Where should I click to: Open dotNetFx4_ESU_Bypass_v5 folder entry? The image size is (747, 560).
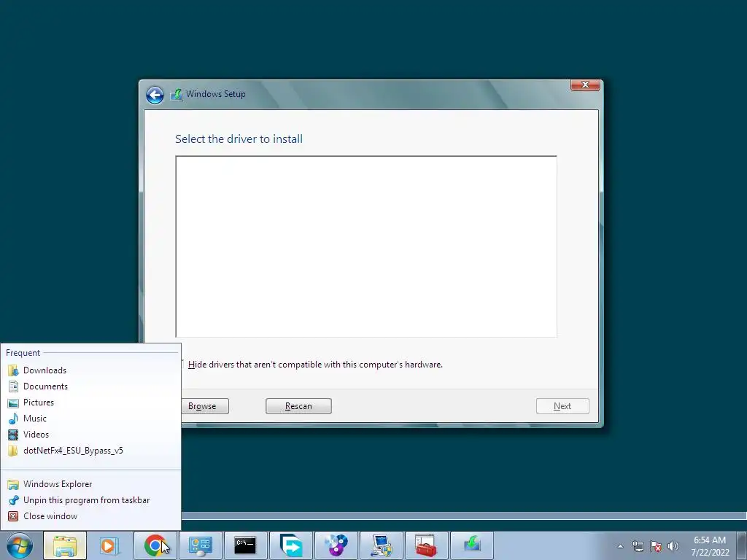tap(90, 451)
